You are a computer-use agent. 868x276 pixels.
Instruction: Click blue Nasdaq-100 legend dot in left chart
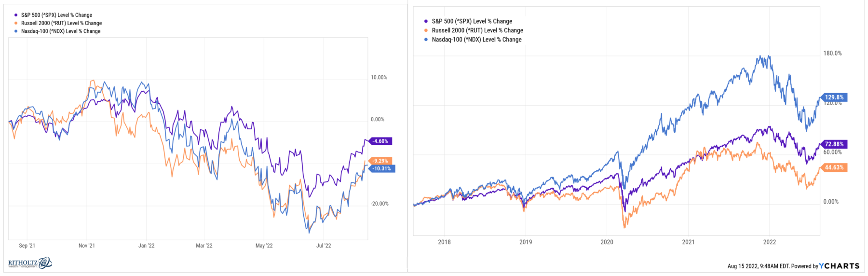coord(16,31)
